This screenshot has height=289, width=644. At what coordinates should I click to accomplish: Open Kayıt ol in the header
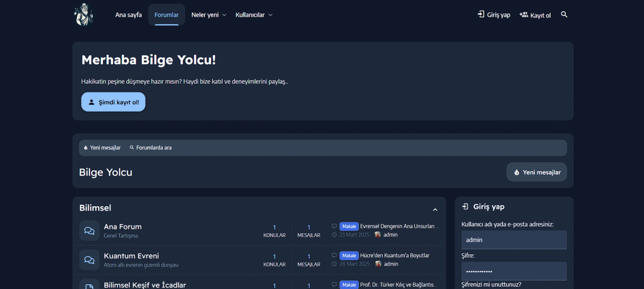pyautogui.click(x=535, y=15)
